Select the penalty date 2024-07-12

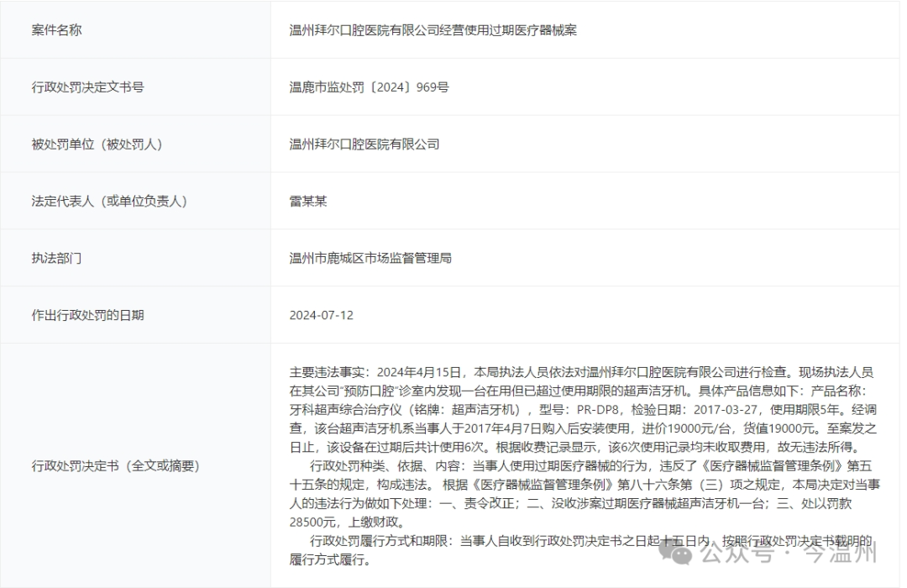click(x=317, y=315)
